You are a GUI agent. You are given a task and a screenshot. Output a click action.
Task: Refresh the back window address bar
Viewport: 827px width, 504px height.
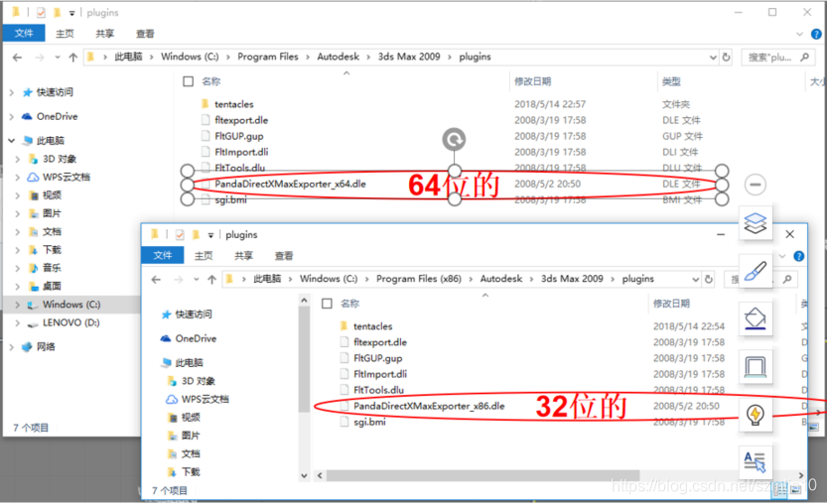pyautogui.click(x=726, y=57)
